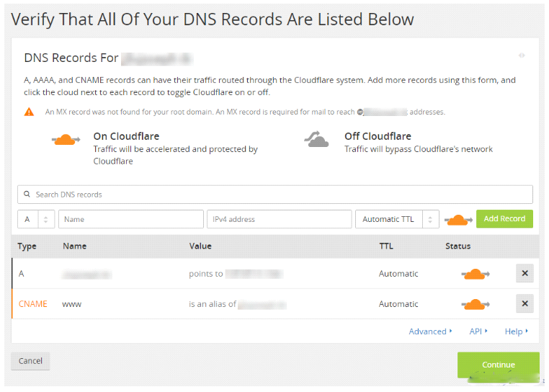Delete the A record with X button

pyautogui.click(x=525, y=273)
